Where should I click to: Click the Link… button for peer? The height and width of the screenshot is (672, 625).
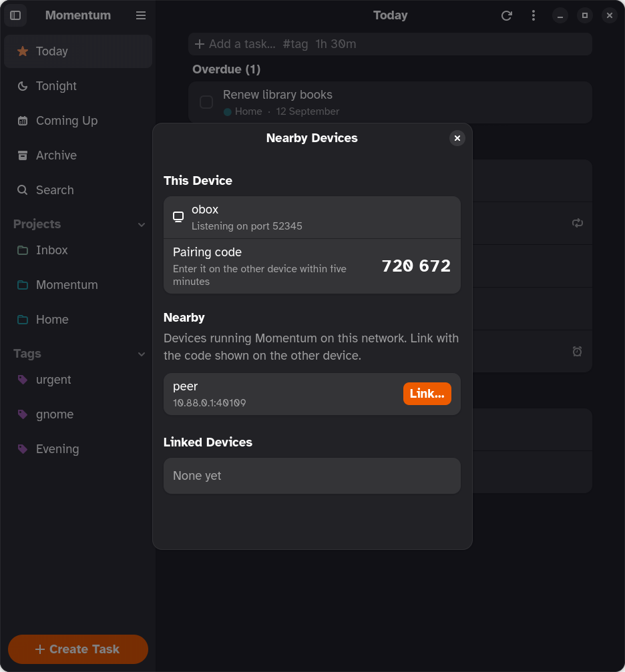427,394
